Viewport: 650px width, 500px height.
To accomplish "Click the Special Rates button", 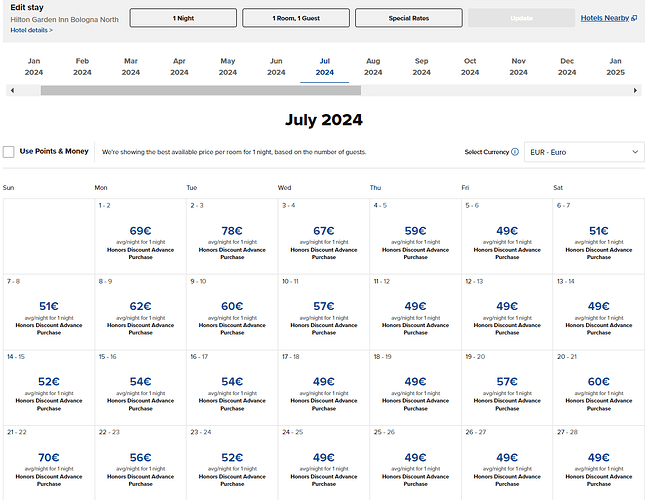I will tap(409, 18).
